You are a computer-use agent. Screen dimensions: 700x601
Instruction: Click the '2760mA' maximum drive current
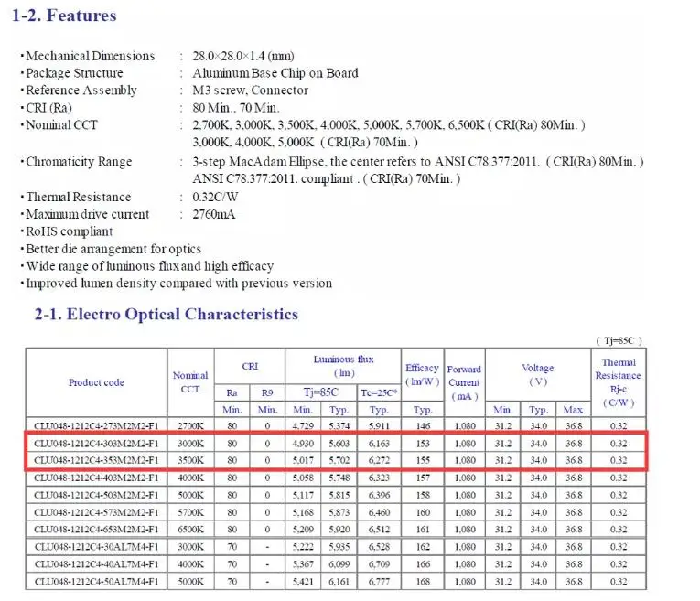(214, 214)
